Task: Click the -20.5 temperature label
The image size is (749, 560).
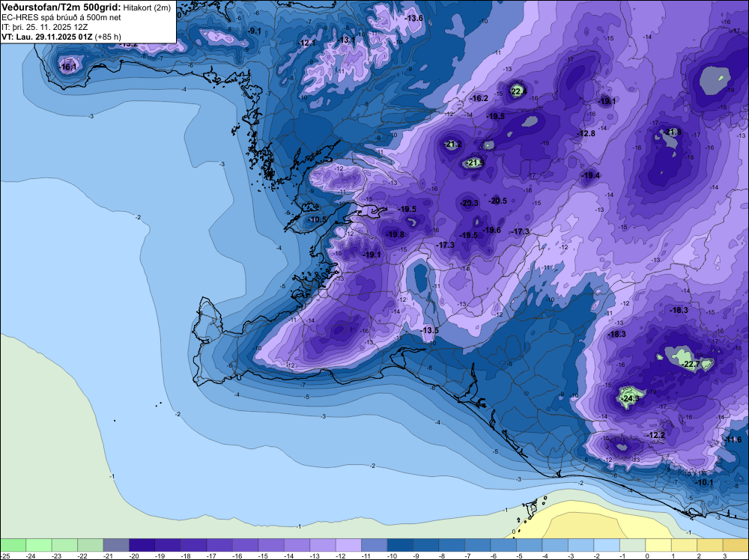Action: click(498, 201)
